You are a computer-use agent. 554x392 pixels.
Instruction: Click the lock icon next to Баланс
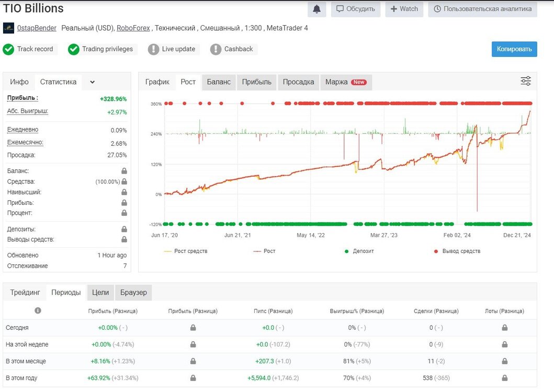click(124, 171)
